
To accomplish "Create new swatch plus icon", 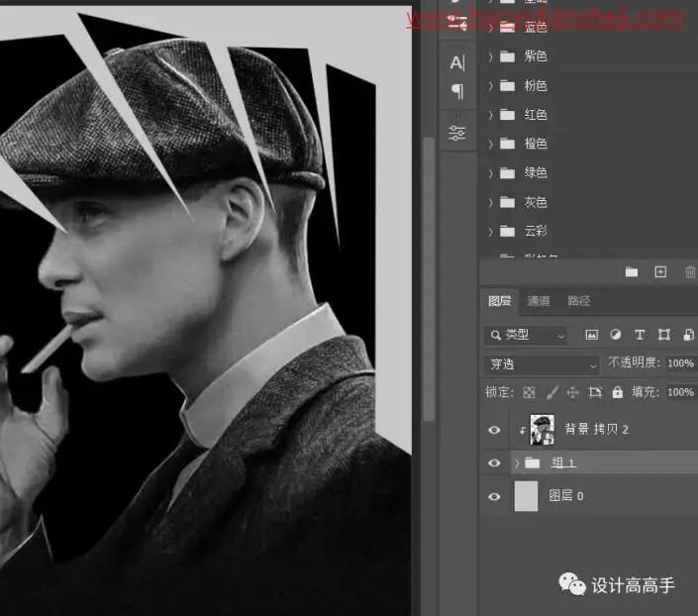I will point(660,271).
